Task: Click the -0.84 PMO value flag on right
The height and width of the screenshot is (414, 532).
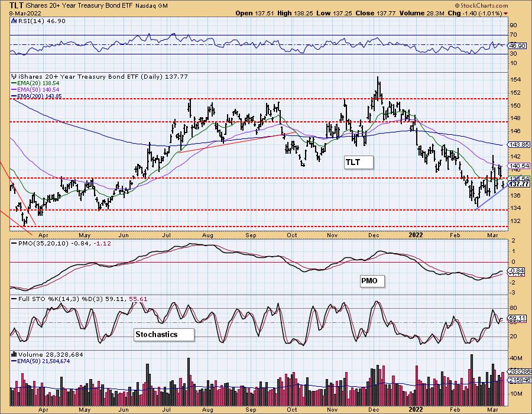Action: (x=517, y=271)
